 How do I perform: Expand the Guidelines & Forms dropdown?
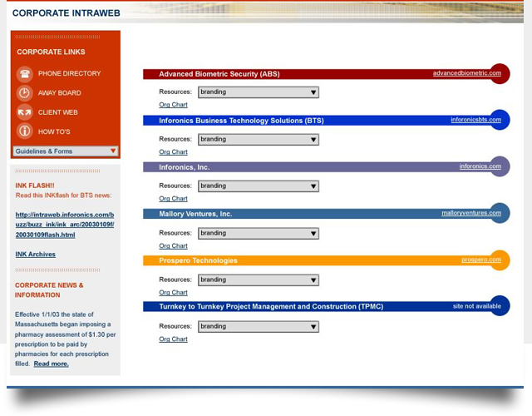66,151
